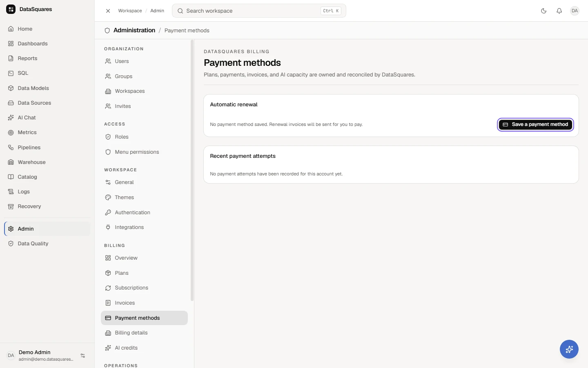Open the Billing Overview page
Image resolution: width=588 pixels, height=368 pixels.
click(x=144, y=258)
